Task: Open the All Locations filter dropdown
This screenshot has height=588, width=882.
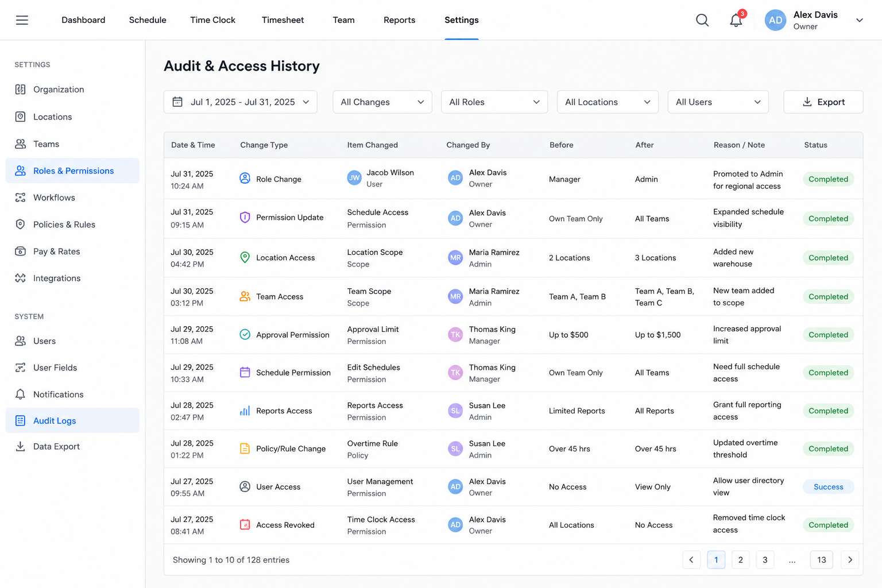Action: coord(608,102)
